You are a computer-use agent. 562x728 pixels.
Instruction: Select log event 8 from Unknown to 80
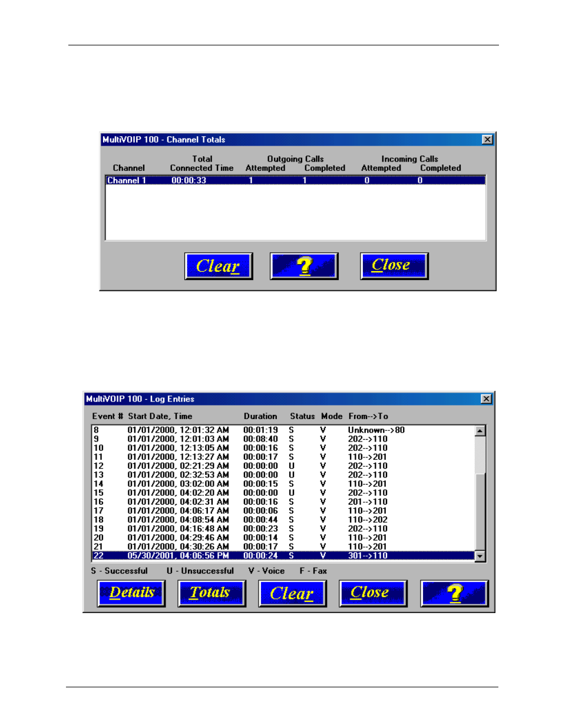click(x=283, y=430)
